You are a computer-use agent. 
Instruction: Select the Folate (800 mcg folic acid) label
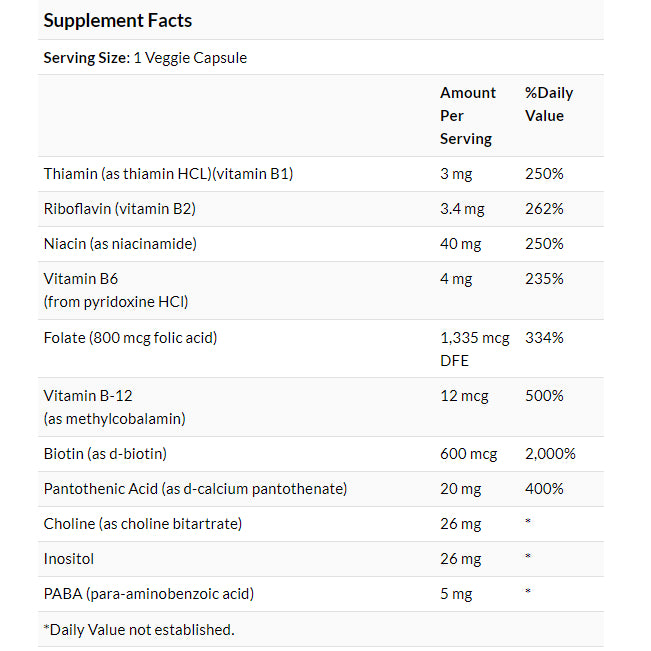tap(130, 337)
